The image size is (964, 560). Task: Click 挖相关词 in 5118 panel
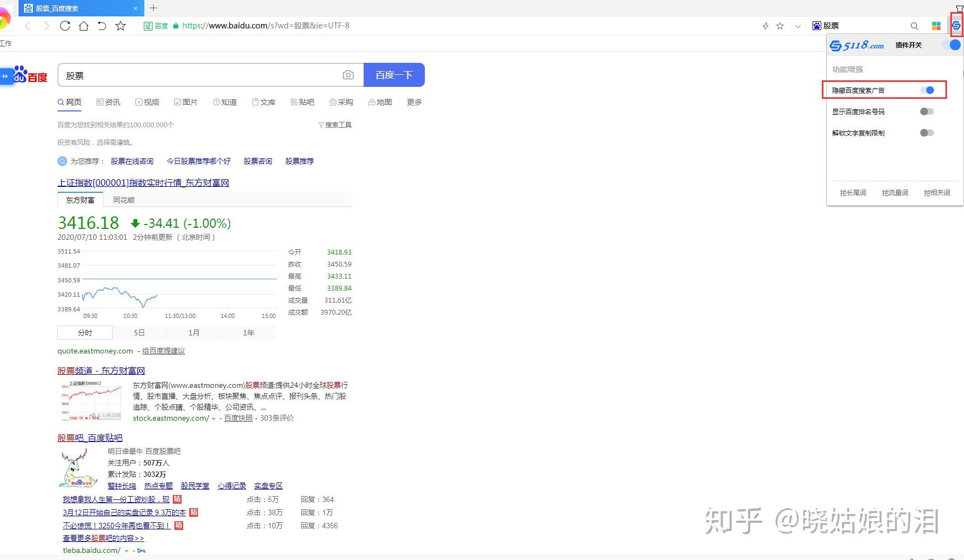click(x=937, y=193)
